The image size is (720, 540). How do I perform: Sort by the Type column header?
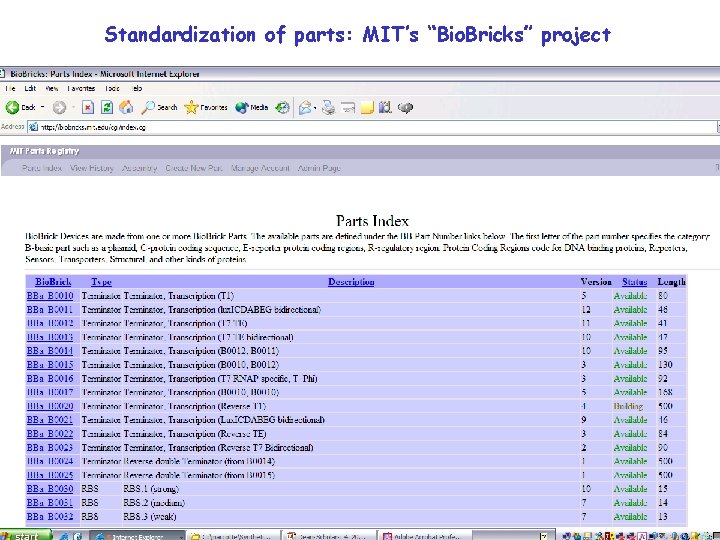pos(101,282)
